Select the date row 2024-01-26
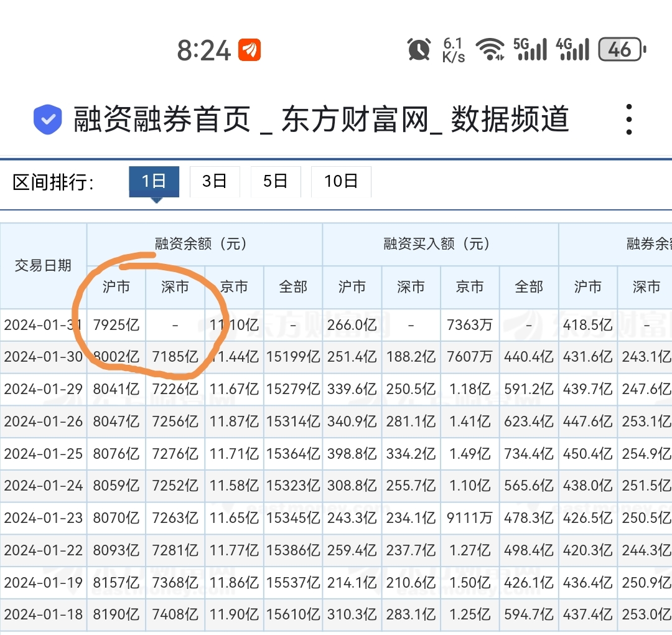 44,421
